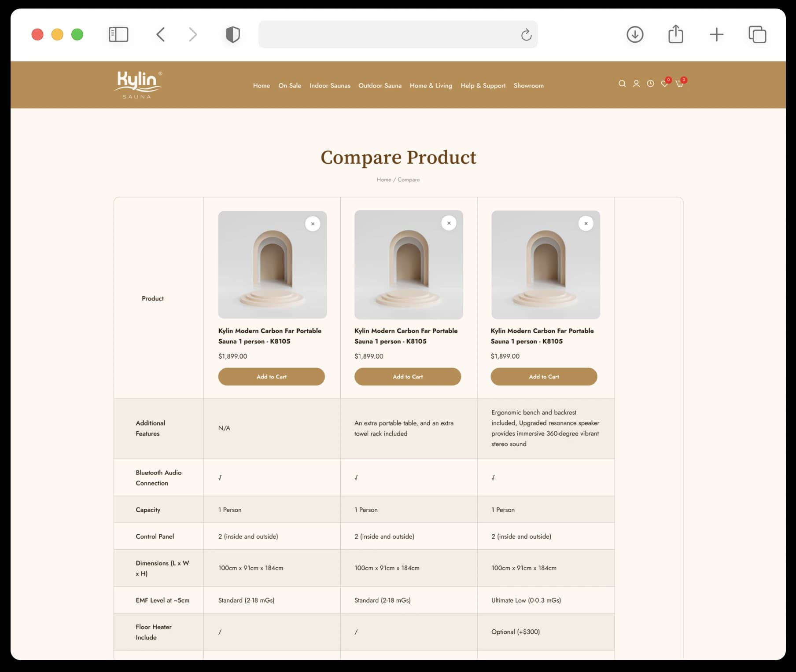The width and height of the screenshot is (796, 672).
Task: Toggle the browser sidebar icon
Action: click(118, 34)
